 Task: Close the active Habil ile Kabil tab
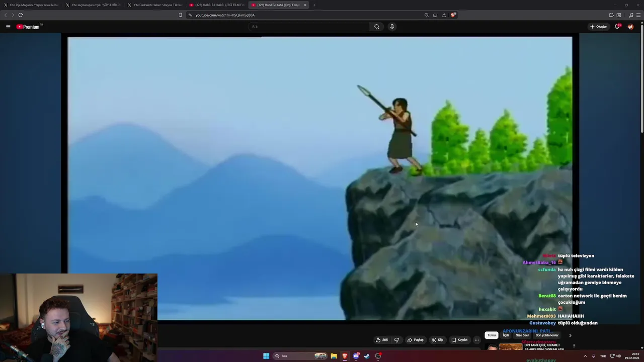[305, 5]
